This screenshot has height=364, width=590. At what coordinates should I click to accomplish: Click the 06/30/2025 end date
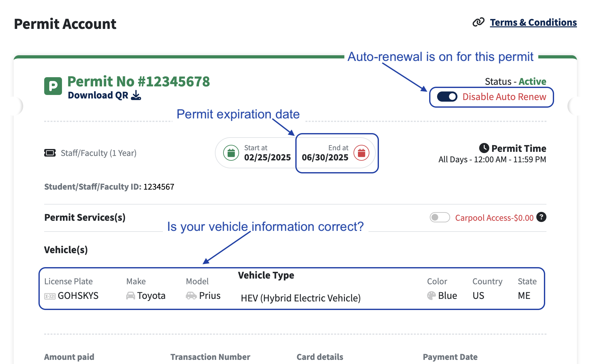coord(325,158)
